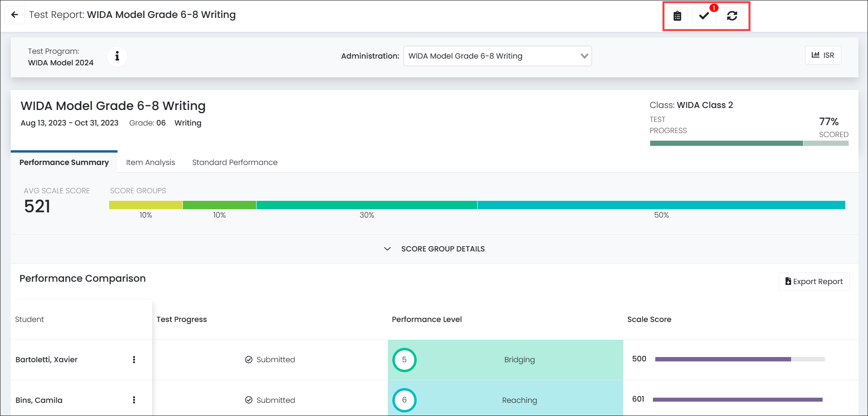Click the Export Report button

[814, 281]
